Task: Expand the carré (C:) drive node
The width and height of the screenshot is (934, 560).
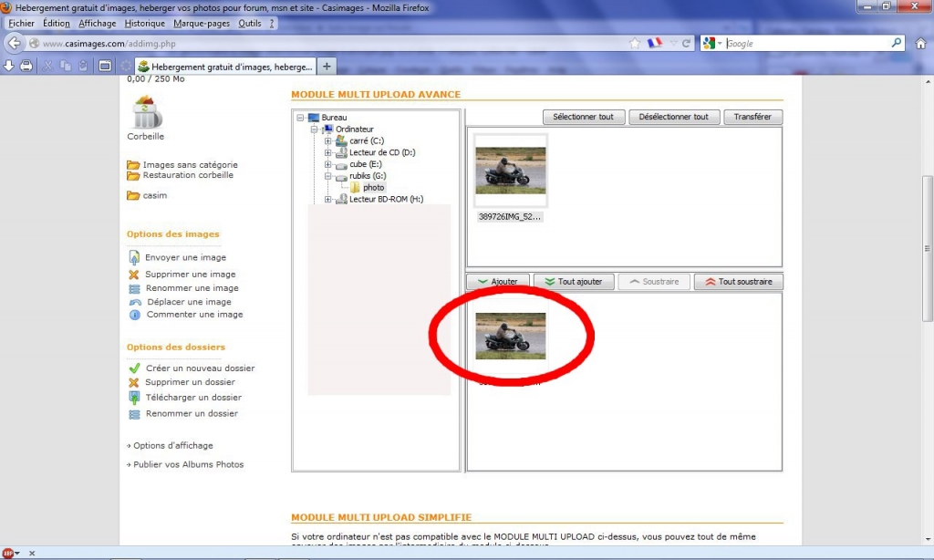Action: (328, 141)
